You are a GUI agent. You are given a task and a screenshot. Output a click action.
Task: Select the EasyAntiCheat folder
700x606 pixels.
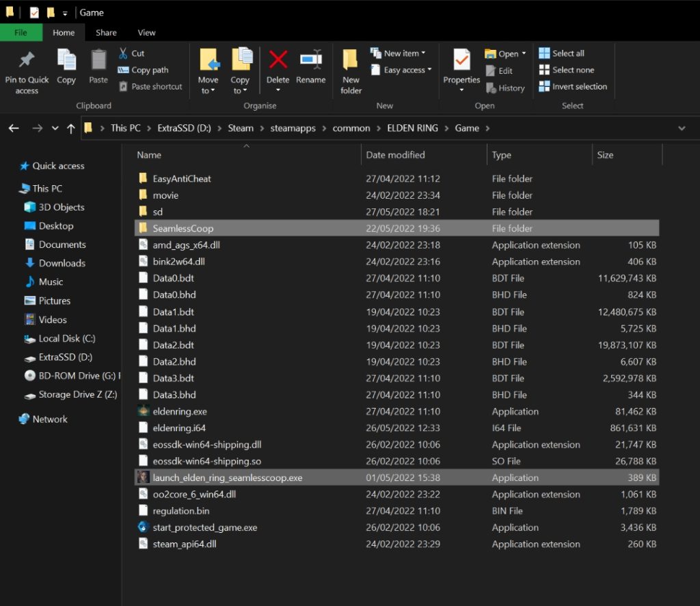pos(396,178)
